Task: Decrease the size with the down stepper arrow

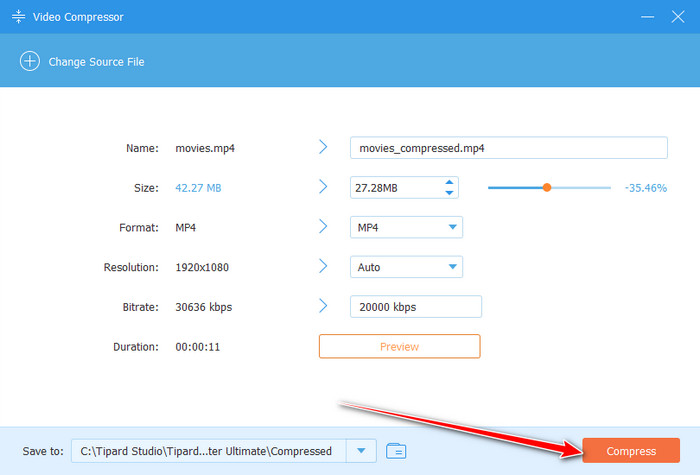Action: point(449,193)
